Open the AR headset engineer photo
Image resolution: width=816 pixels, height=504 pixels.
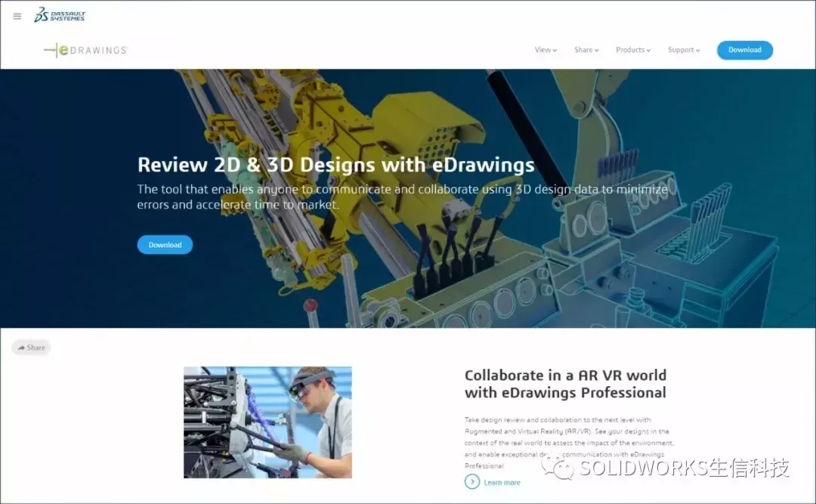pyautogui.click(x=267, y=422)
